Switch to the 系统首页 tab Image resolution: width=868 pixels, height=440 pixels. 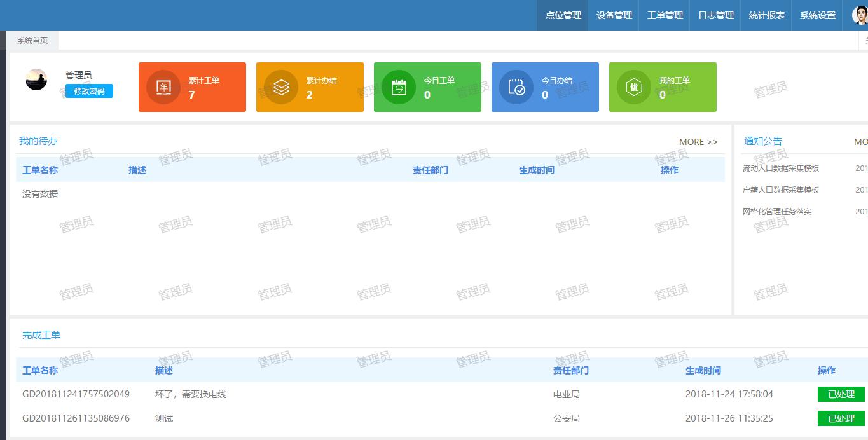click(32, 39)
